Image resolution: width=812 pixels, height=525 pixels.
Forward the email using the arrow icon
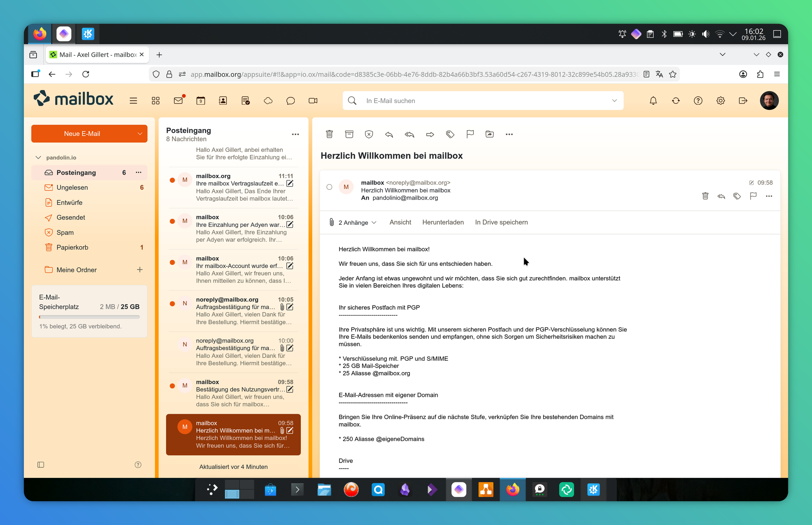(x=430, y=134)
